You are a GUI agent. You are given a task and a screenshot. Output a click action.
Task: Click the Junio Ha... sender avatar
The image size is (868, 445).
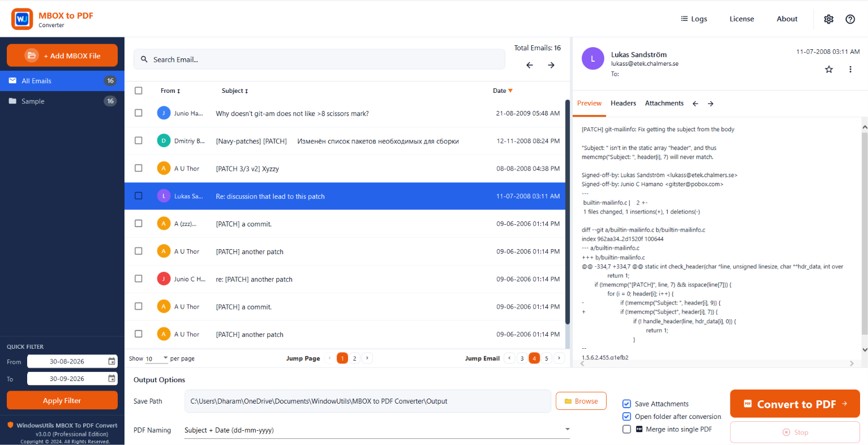click(x=164, y=113)
